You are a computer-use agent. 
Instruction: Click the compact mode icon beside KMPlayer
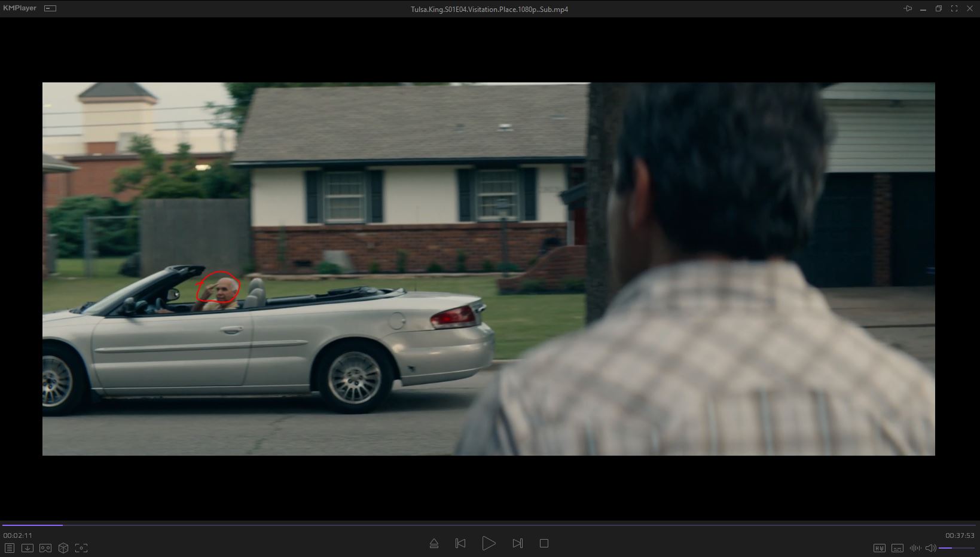pos(51,8)
